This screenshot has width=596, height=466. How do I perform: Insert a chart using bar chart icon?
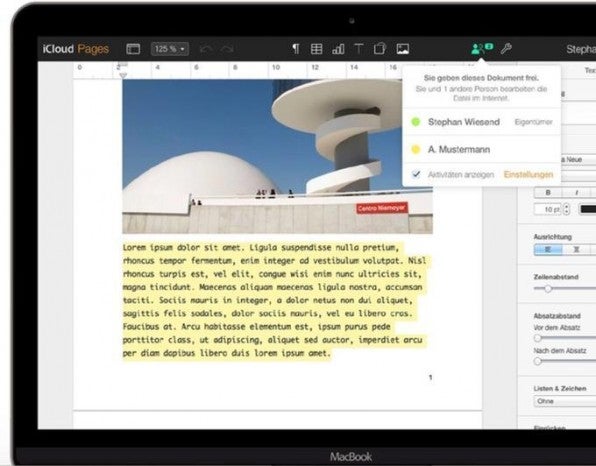(338, 49)
